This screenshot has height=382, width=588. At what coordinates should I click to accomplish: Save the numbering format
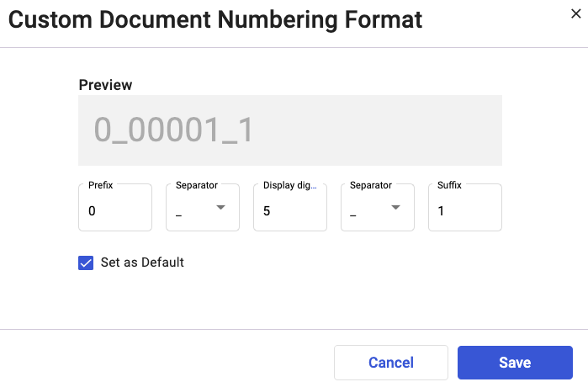[515, 363]
